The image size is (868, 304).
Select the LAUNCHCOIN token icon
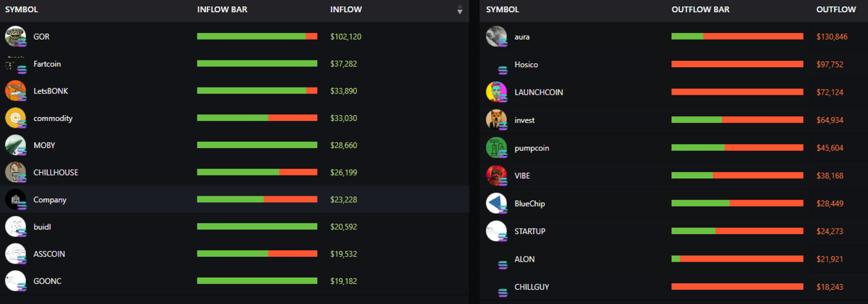496,92
